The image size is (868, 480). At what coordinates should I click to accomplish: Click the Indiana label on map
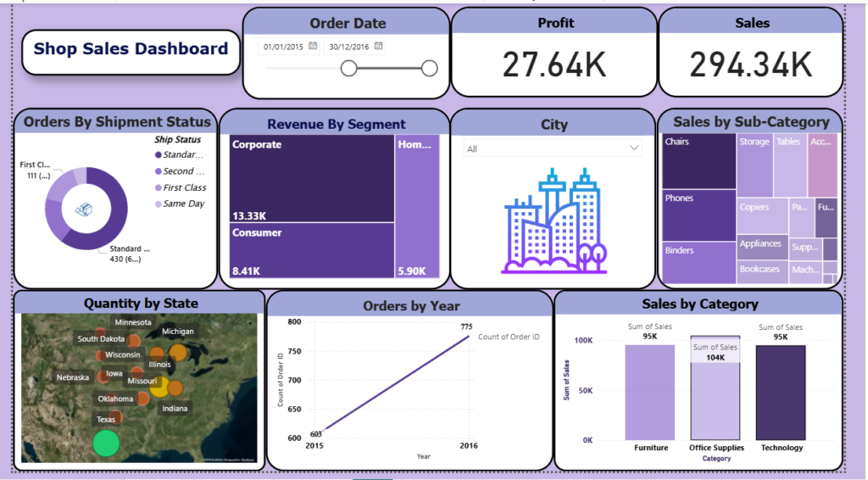point(175,409)
